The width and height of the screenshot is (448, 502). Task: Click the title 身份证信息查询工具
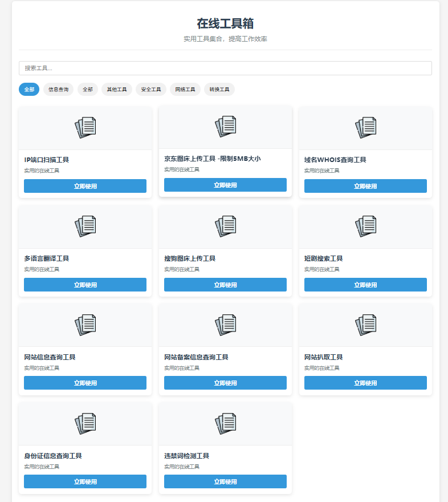coord(53,456)
